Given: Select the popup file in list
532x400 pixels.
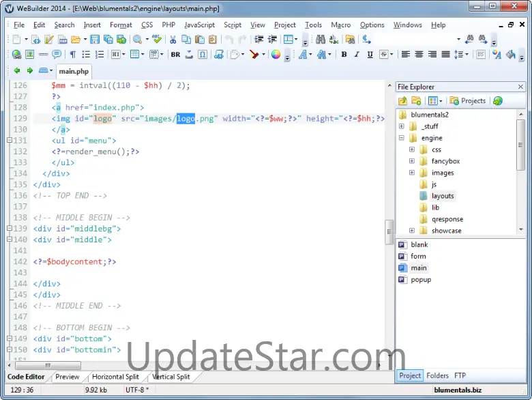Looking at the screenshot, I should pyautogui.click(x=421, y=280).
